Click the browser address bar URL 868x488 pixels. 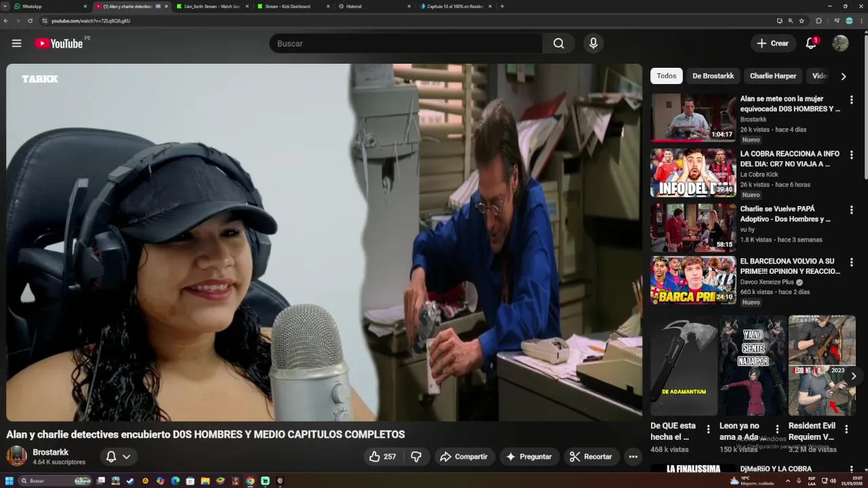point(91,21)
